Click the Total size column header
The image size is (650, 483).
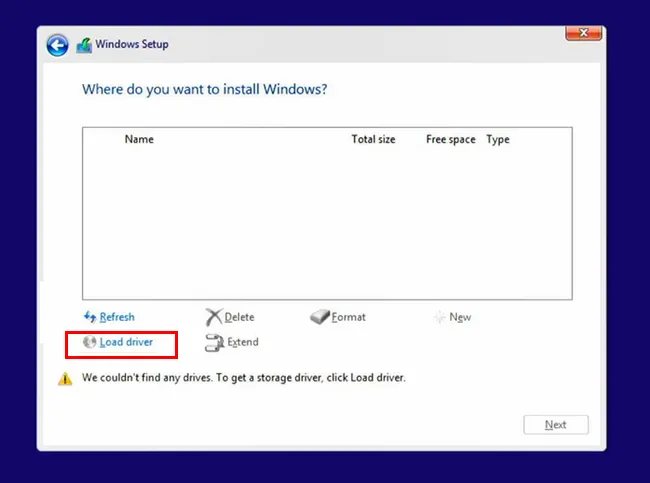(x=373, y=140)
